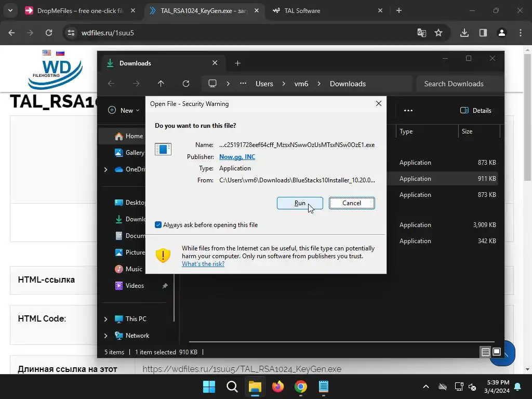The width and height of the screenshot is (532, 399).
Task: Open the Chrome profile icon
Action: coord(501,33)
